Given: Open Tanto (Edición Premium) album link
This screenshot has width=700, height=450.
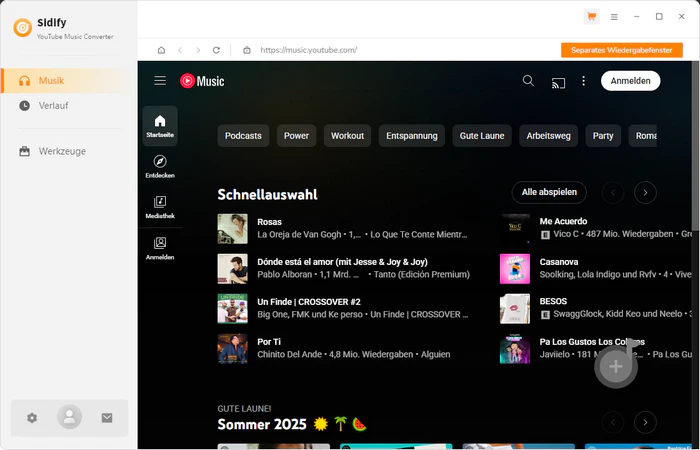Looking at the screenshot, I should pyautogui.click(x=422, y=275).
